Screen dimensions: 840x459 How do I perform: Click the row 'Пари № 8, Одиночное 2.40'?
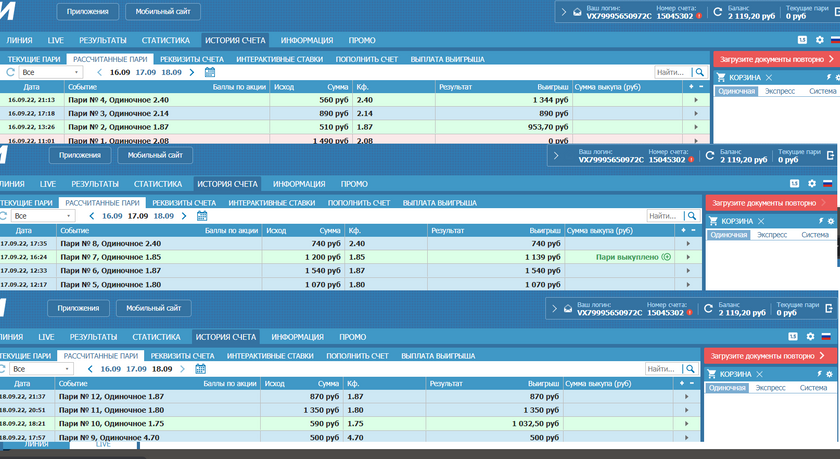[x=351, y=244]
